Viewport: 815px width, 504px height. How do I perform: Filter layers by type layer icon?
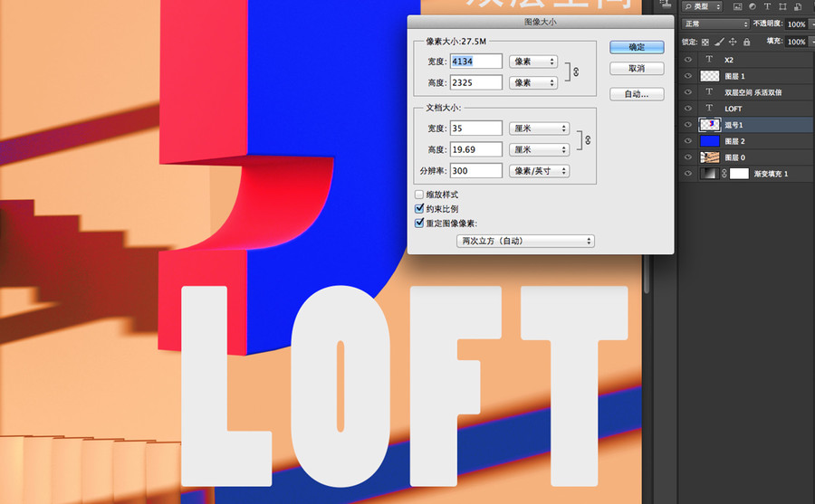[767, 6]
